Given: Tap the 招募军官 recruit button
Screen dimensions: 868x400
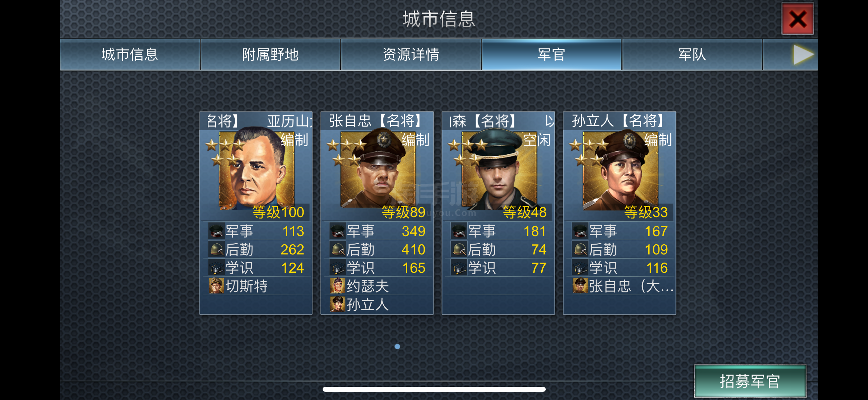Looking at the screenshot, I should click(x=750, y=381).
